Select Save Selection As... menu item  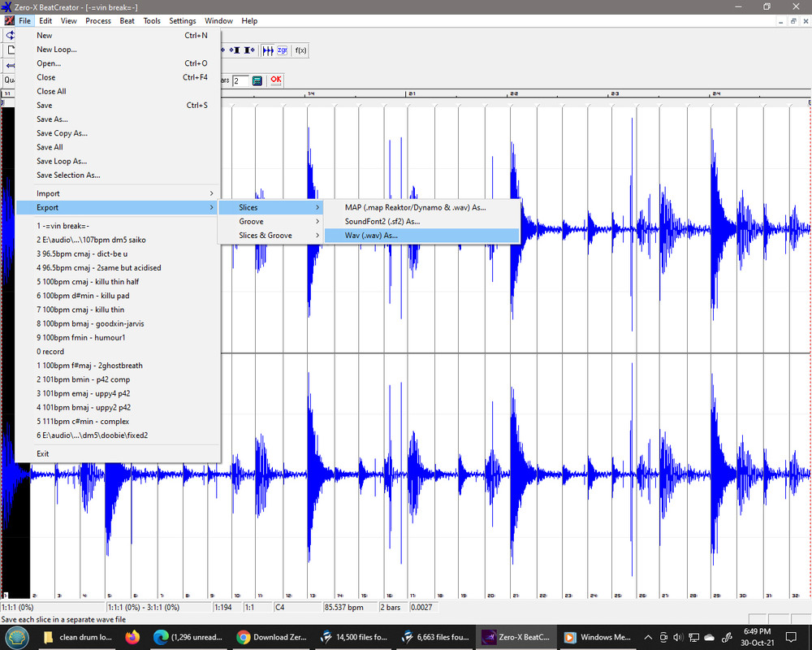point(118,175)
